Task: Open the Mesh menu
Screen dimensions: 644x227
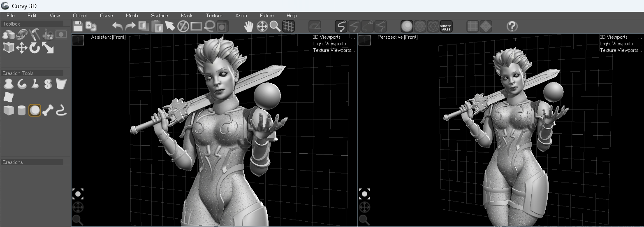Action: 132,16
